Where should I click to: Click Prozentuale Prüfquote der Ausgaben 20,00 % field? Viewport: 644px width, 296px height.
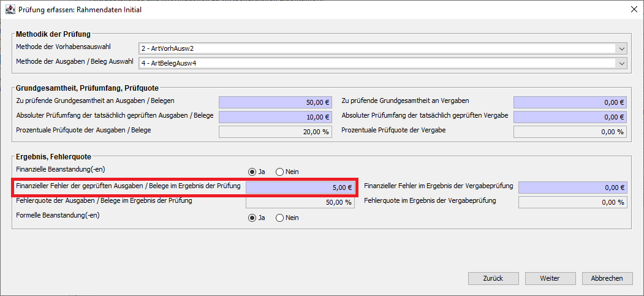point(275,132)
